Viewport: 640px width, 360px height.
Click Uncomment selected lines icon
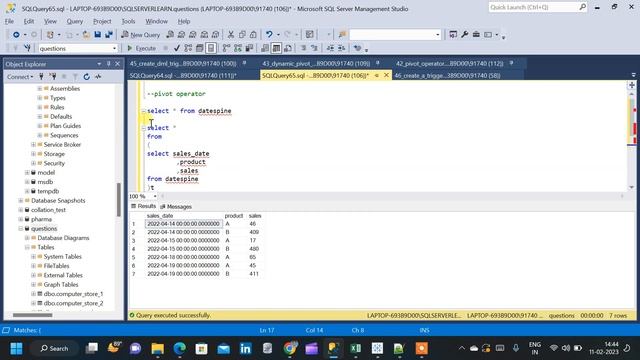pyautogui.click(x=314, y=48)
